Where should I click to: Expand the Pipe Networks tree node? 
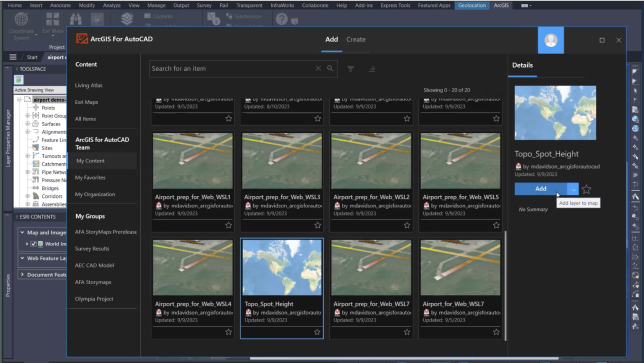28,172
